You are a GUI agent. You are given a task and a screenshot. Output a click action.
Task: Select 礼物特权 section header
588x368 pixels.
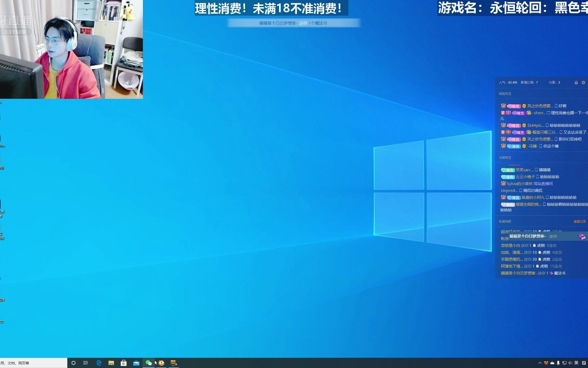(505, 221)
